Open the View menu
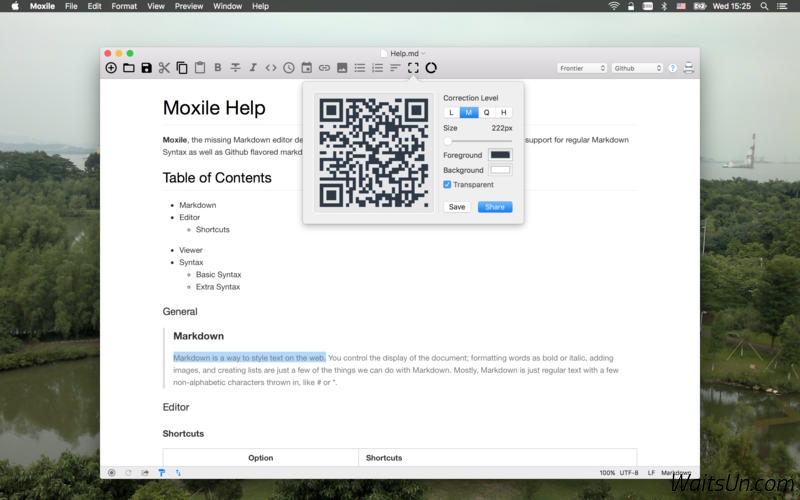This screenshot has height=500, width=800. pyautogui.click(x=156, y=6)
